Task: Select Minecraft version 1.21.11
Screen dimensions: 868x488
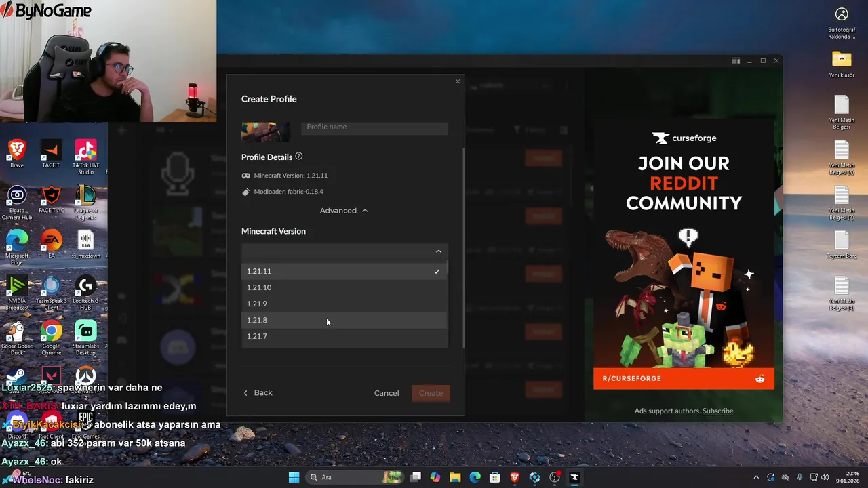Action: 344,271
